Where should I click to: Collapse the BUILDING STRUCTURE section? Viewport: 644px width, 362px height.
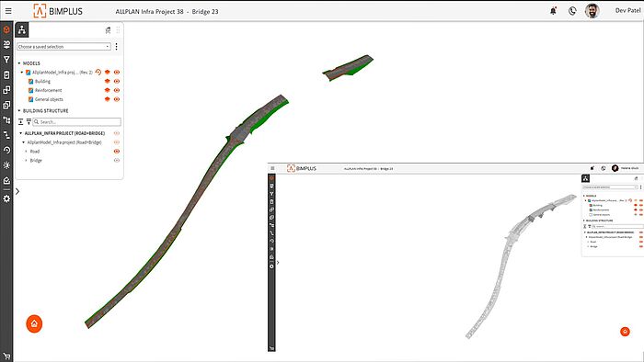tap(19, 110)
